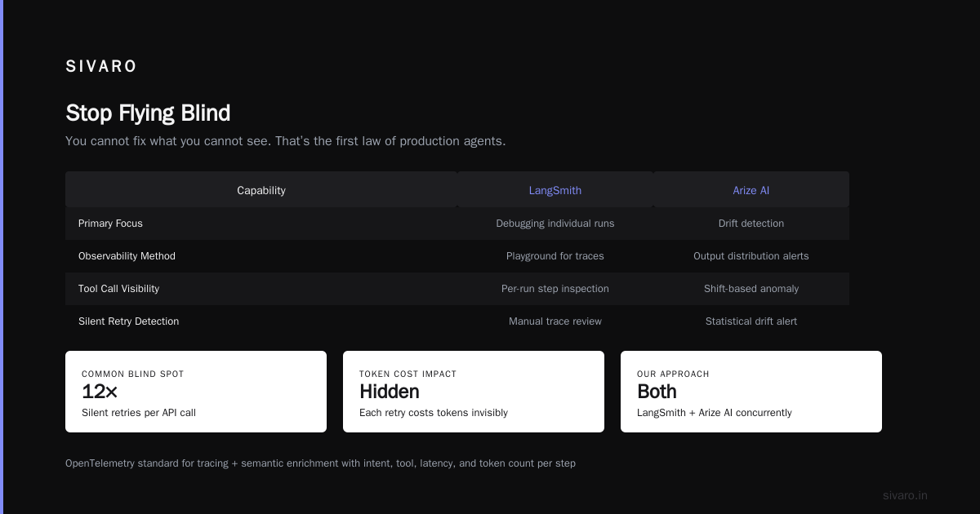Click the 'Both' statistic value
The height and width of the screenshot is (514, 980).
[x=657, y=392]
